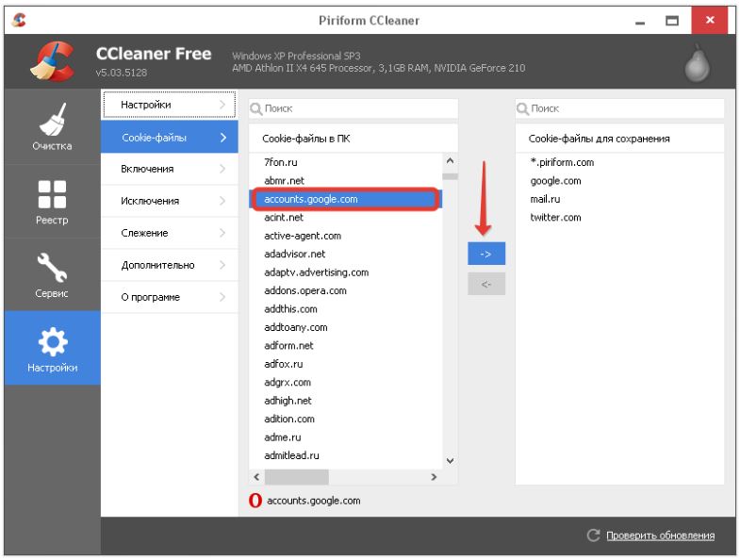Click the CCleaner logo in the header

tap(53, 61)
